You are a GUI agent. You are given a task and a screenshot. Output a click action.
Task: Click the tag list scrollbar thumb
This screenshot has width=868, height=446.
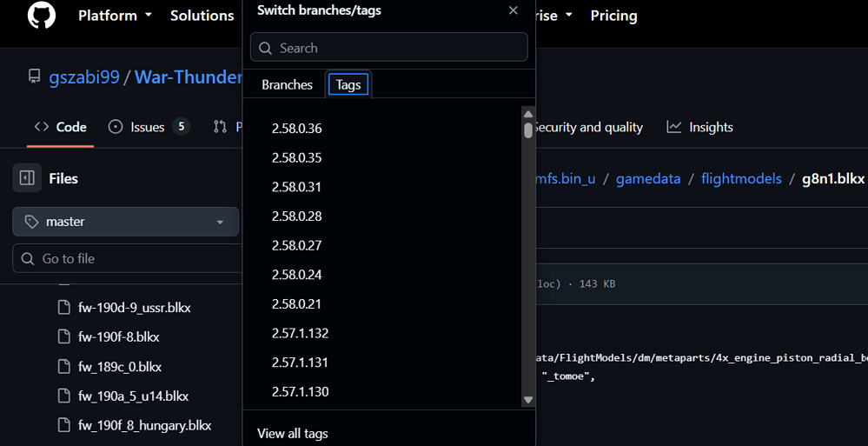528,130
